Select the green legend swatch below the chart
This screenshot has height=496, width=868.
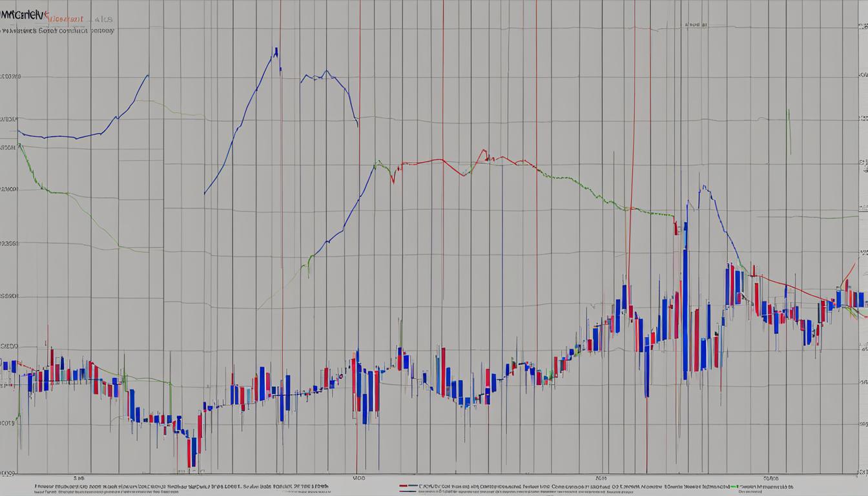(734, 486)
